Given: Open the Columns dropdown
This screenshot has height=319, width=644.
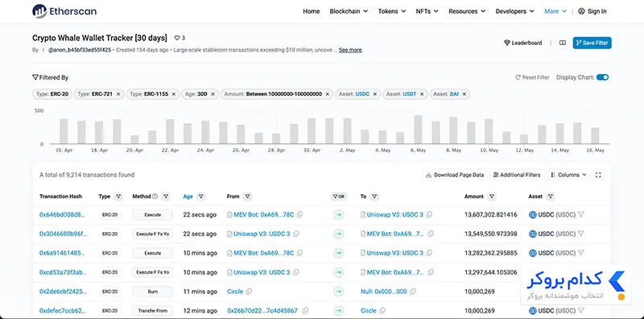Looking at the screenshot, I should [568, 175].
